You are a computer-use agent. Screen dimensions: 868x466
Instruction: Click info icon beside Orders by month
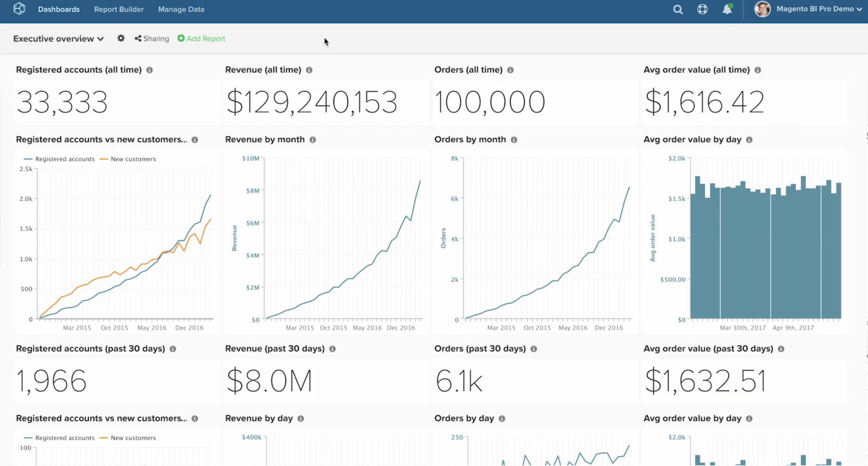pos(514,140)
